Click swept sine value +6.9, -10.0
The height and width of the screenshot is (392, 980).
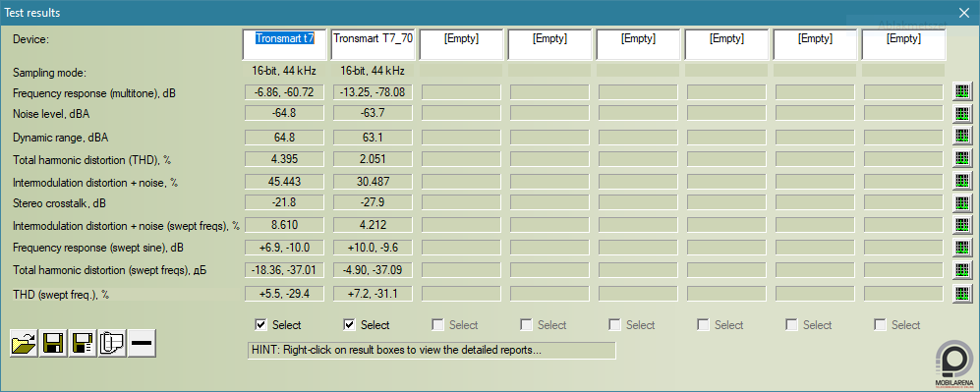284,248
